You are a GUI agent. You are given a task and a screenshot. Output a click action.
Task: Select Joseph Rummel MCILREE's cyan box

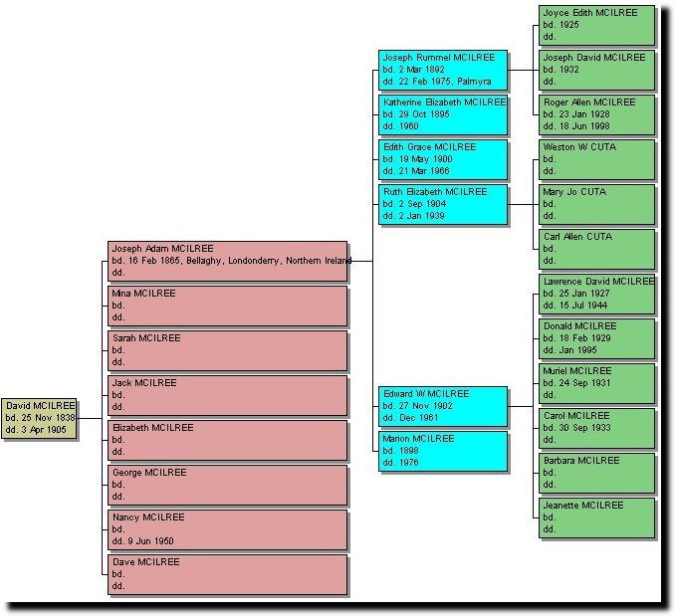tap(442, 70)
